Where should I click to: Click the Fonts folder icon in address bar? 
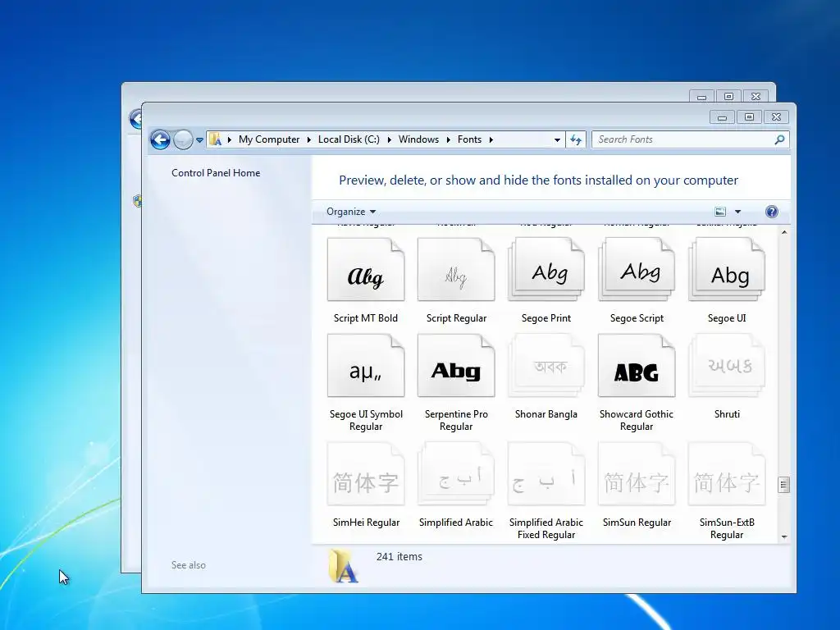216,139
